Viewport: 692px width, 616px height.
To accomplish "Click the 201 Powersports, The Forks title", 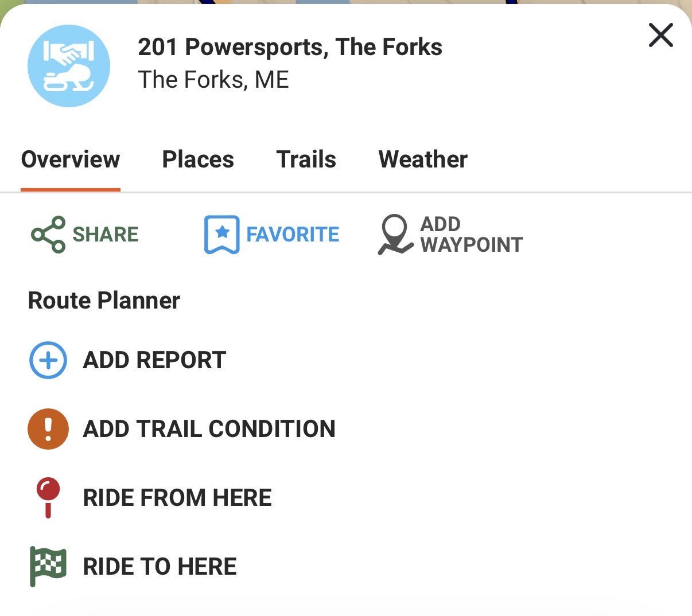I will point(290,47).
